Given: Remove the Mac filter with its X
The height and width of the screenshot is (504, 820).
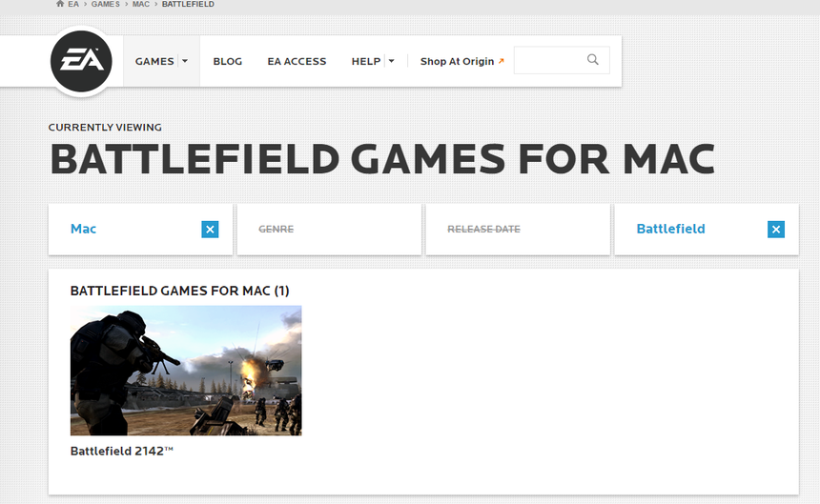Looking at the screenshot, I should coord(210,230).
